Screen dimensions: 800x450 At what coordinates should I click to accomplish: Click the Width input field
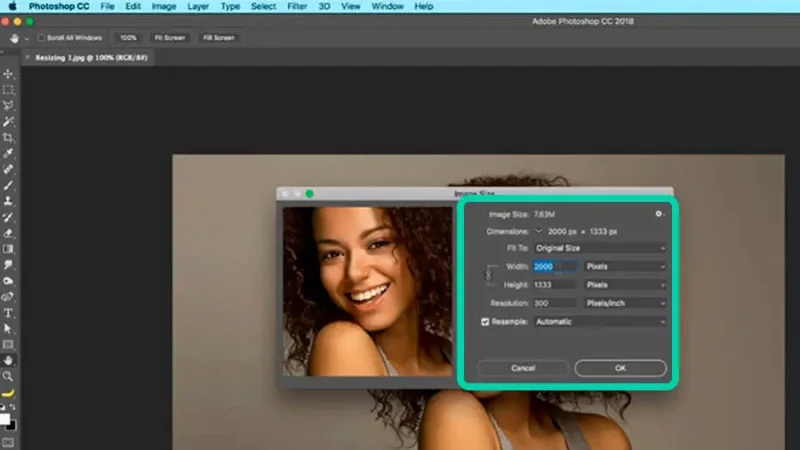[556, 266]
